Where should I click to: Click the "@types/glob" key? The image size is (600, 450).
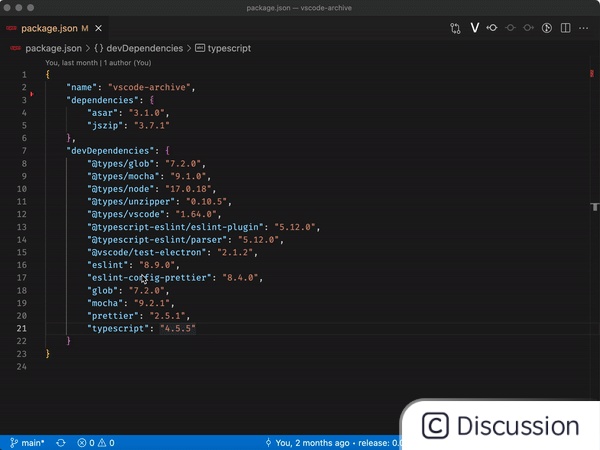pyautogui.click(x=123, y=163)
